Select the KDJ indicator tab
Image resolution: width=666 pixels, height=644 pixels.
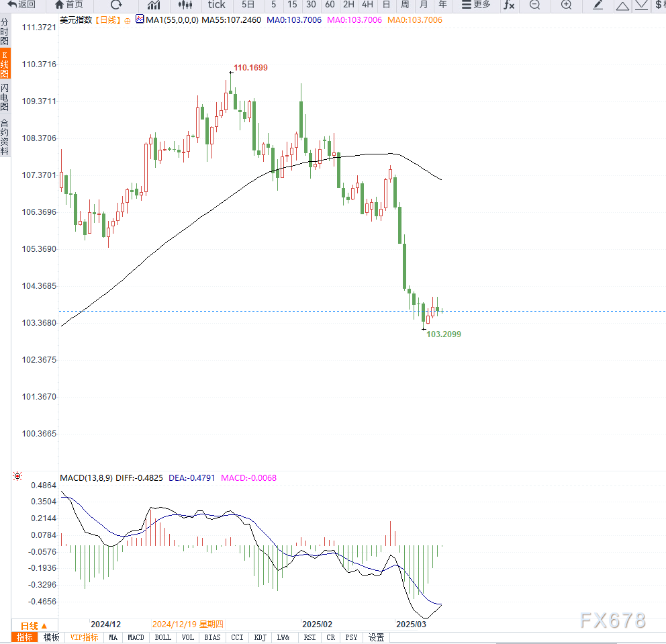pyautogui.click(x=260, y=637)
